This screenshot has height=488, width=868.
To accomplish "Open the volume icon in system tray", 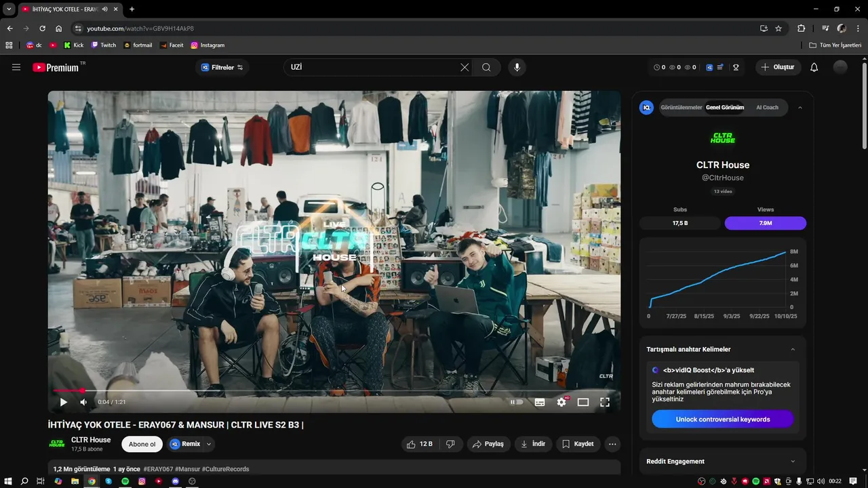I will pyautogui.click(x=821, y=481).
